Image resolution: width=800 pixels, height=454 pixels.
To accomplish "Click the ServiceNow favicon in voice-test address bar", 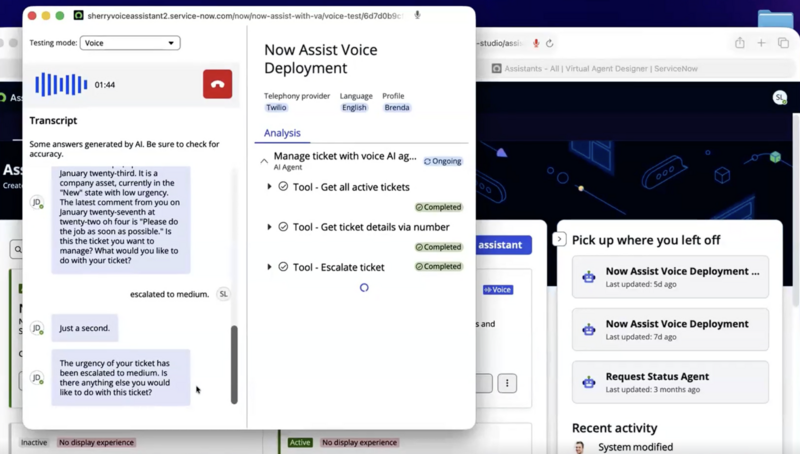I will (x=79, y=15).
